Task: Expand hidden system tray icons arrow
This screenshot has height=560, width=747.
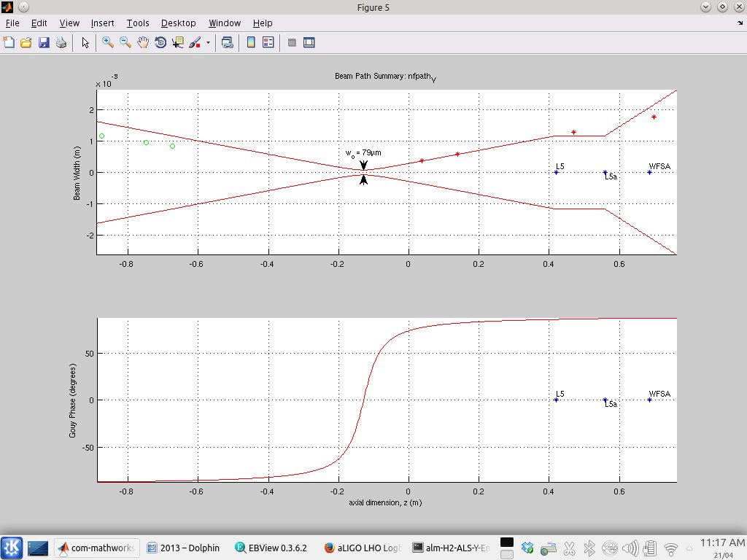Action: click(x=689, y=548)
